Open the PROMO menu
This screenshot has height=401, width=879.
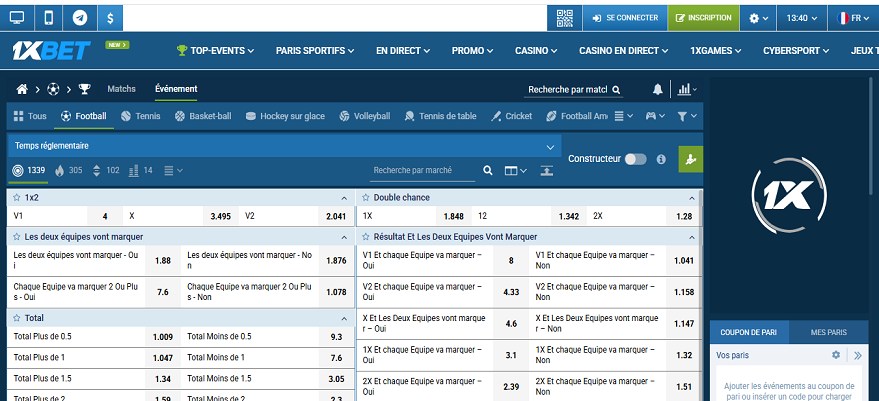(473, 50)
